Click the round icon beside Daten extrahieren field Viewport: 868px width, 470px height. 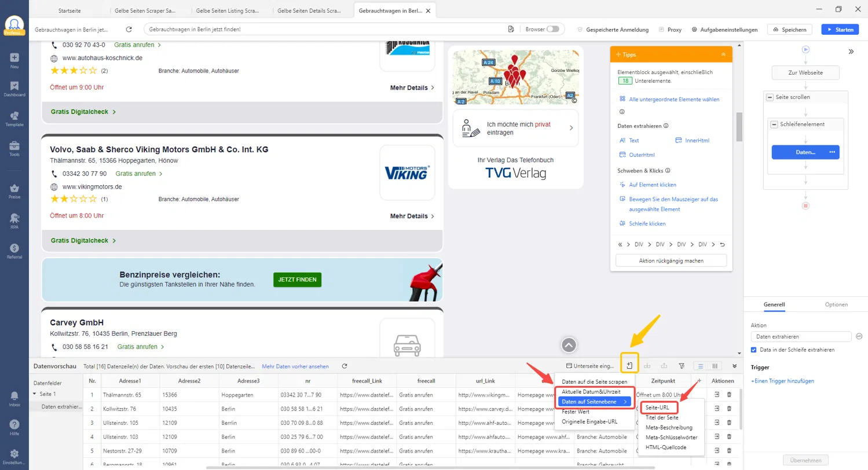click(859, 336)
